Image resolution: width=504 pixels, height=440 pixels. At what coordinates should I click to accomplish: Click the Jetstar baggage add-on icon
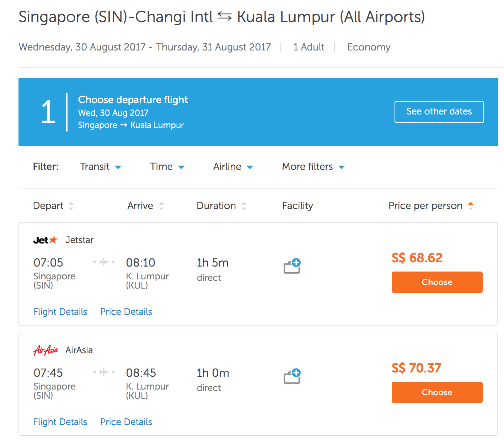[292, 266]
